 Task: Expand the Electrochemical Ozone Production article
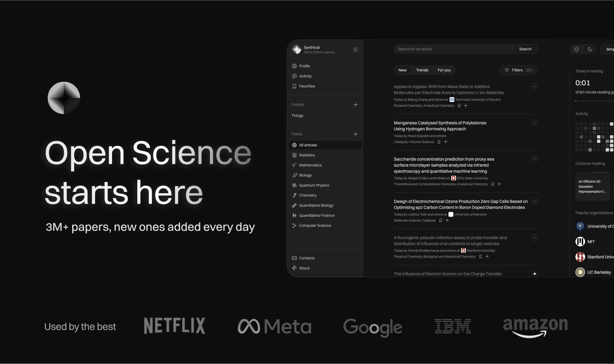(535, 201)
